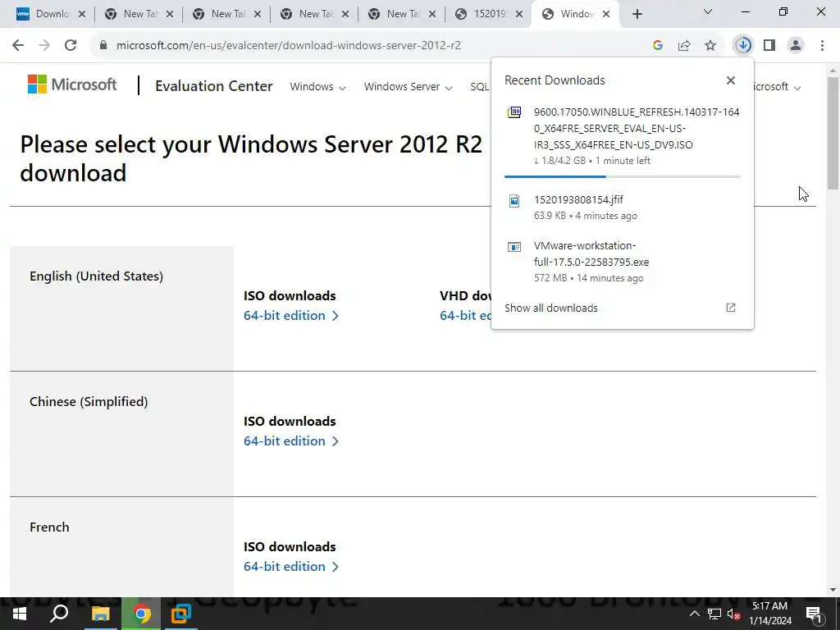
Task: Click Chinese Simplified 64-bit edition link
Action: point(291,441)
